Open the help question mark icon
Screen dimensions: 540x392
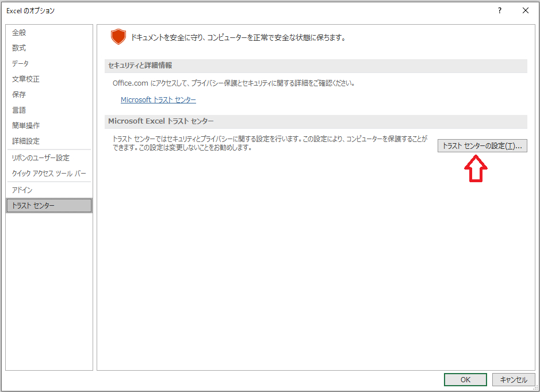click(500, 11)
